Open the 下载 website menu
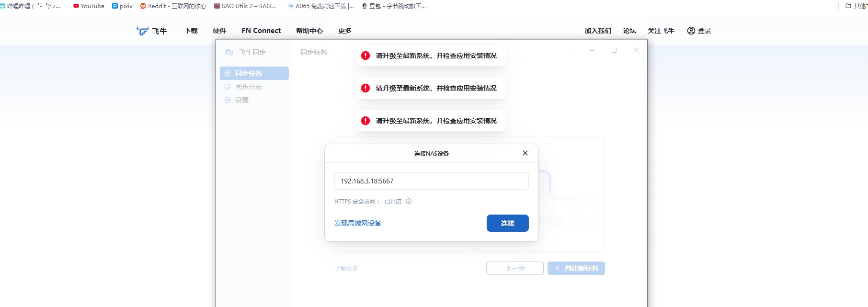Image resolution: width=868 pixels, height=307 pixels. [191, 31]
